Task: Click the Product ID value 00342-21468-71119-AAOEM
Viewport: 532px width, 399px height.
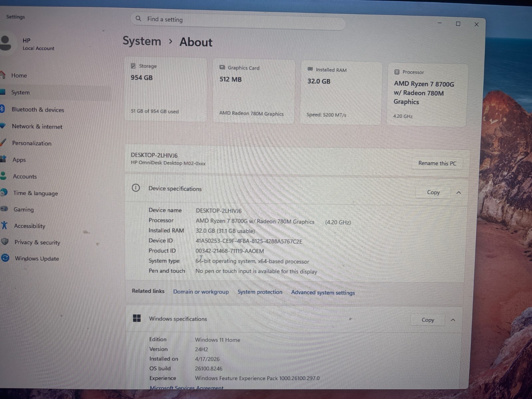Action: pyautogui.click(x=230, y=251)
